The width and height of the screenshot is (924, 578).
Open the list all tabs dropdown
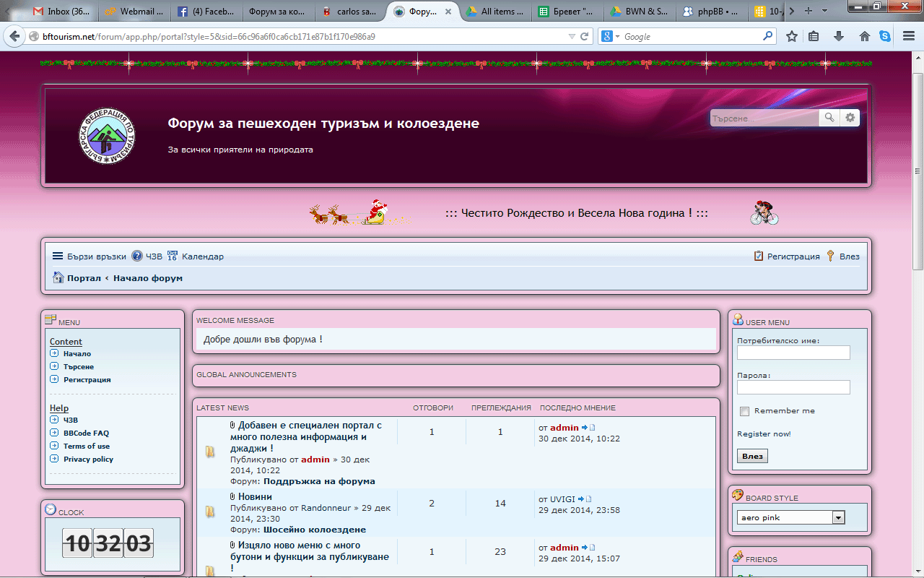click(x=824, y=12)
